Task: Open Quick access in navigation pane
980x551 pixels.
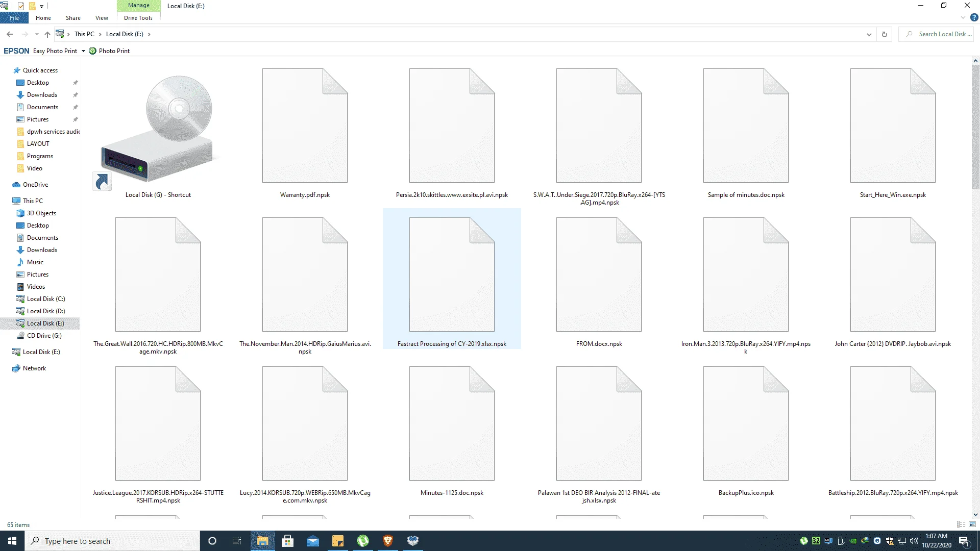Action: coord(40,70)
